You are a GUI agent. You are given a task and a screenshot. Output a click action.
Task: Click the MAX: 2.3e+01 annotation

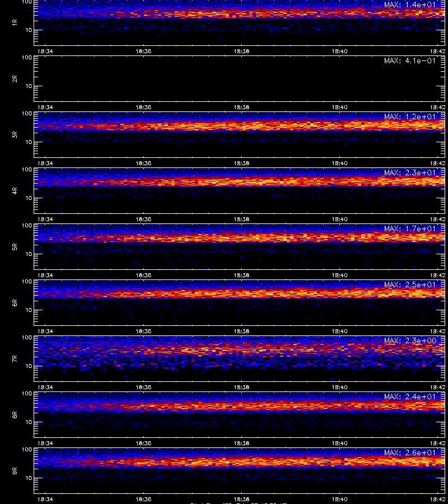coord(410,172)
